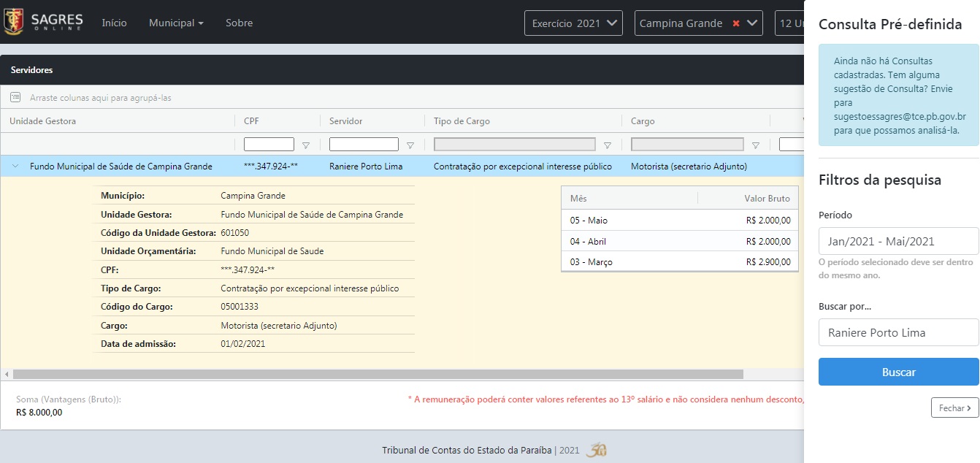Click the SAGRES Online logo

pos(43,23)
